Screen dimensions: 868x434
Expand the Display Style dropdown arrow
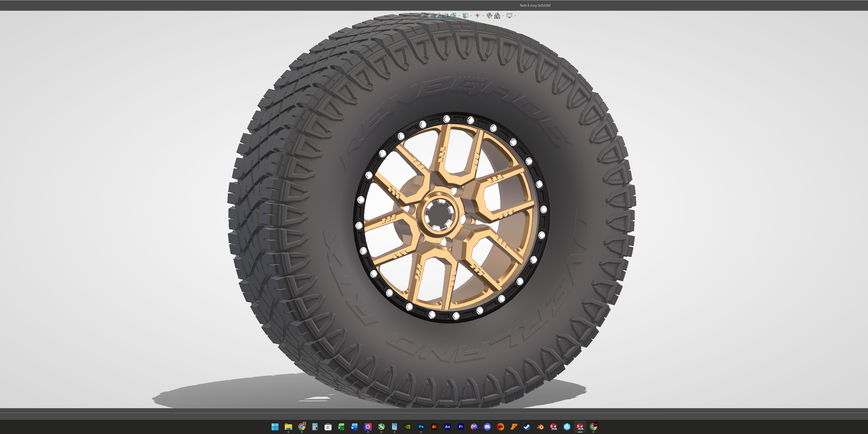[471, 16]
